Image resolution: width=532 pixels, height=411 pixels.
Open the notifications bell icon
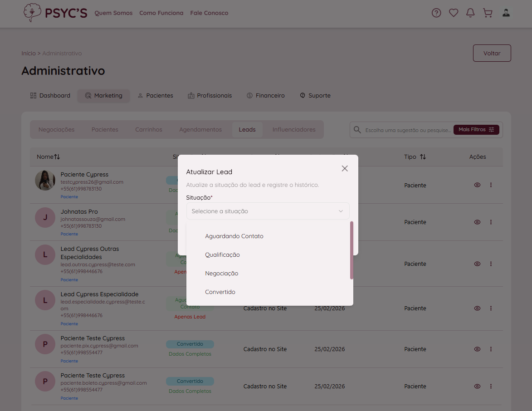click(x=471, y=13)
